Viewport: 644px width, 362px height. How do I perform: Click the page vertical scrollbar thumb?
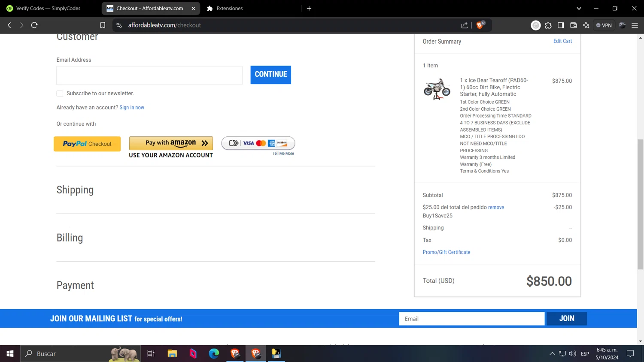tap(640, 204)
